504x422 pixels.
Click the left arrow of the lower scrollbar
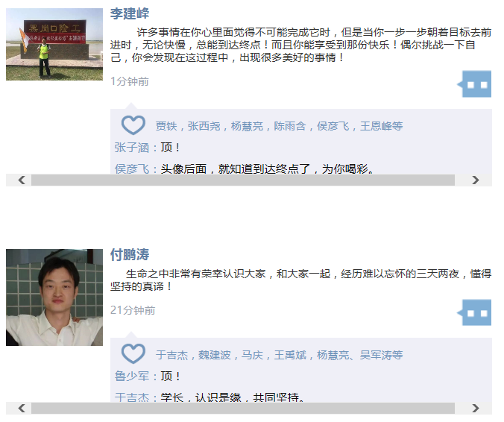coord(22,408)
